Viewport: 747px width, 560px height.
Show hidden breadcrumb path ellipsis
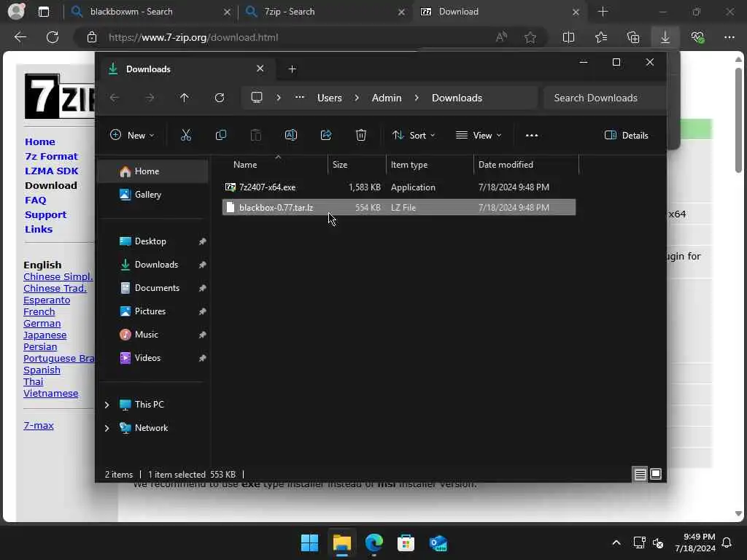(300, 97)
